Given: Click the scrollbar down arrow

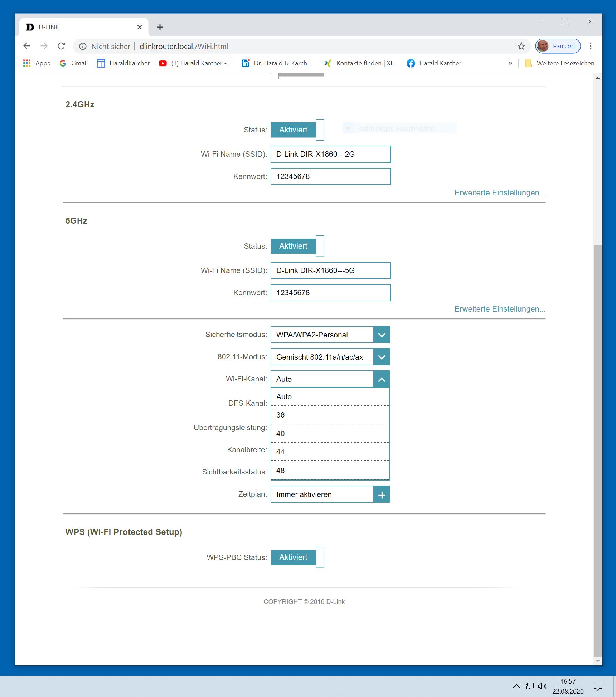Looking at the screenshot, I should pyautogui.click(x=598, y=661).
